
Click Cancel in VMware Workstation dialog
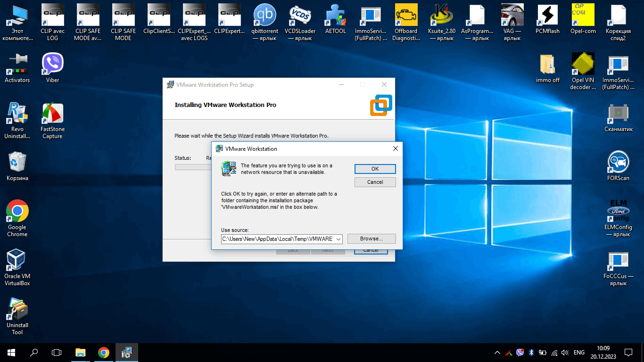(x=375, y=182)
